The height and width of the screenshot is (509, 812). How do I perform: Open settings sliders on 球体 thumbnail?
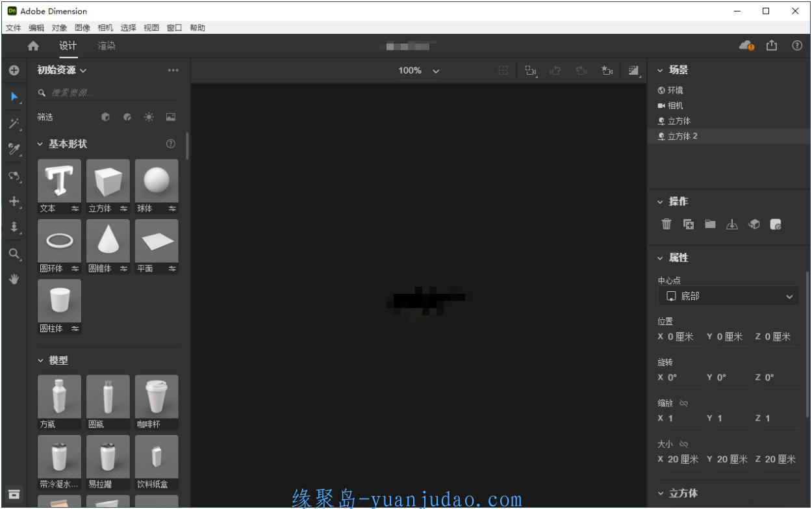click(x=172, y=208)
